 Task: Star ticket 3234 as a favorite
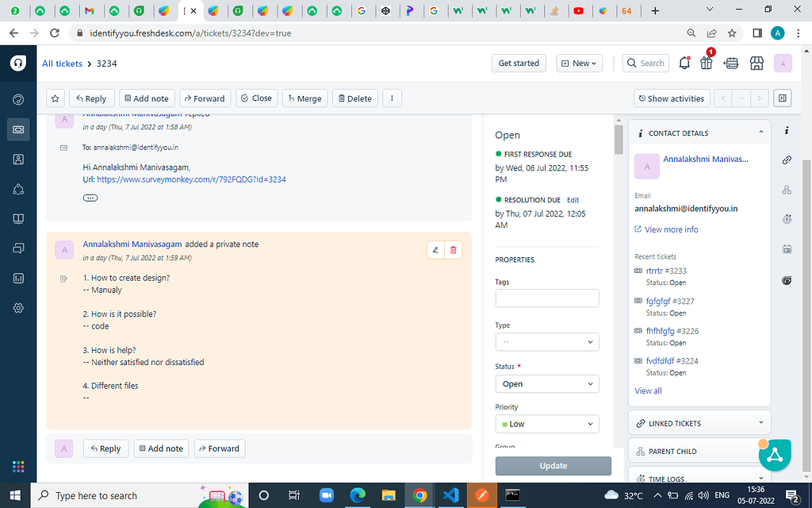53,98
